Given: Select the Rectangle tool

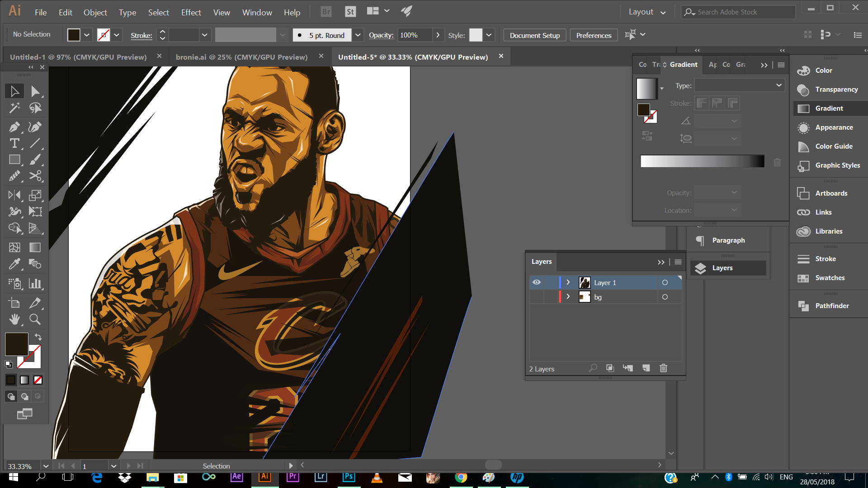Looking at the screenshot, I should pos(14,160).
